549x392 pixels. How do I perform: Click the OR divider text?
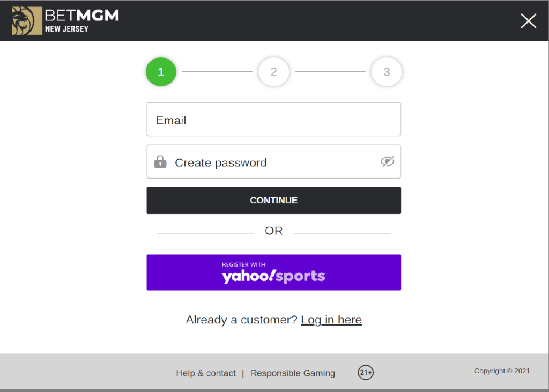pyautogui.click(x=273, y=231)
